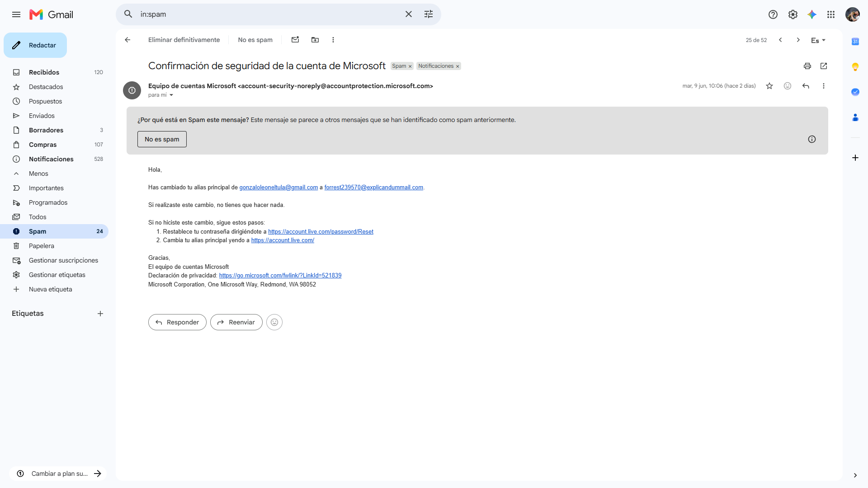868x488 pixels.
Task: Open the Google apps grid
Action: point(831,14)
